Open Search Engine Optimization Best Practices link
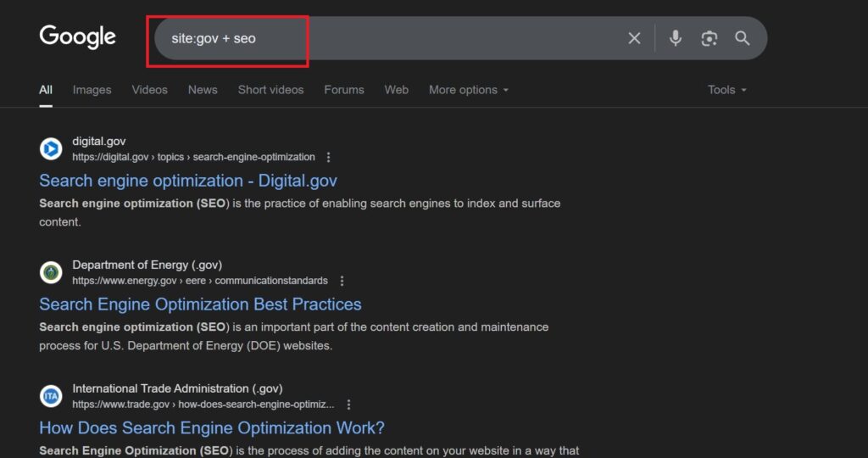The image size is (868, 458). (200, 304)
